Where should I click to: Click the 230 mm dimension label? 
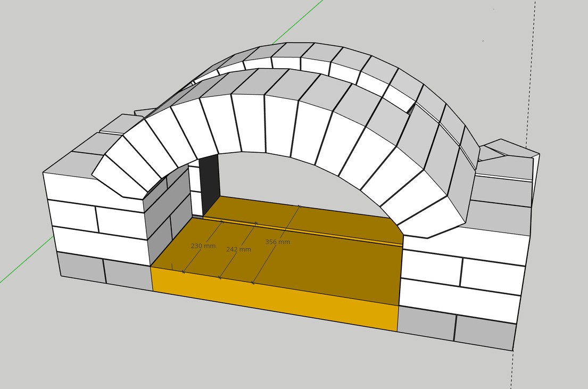click(203, 246)
